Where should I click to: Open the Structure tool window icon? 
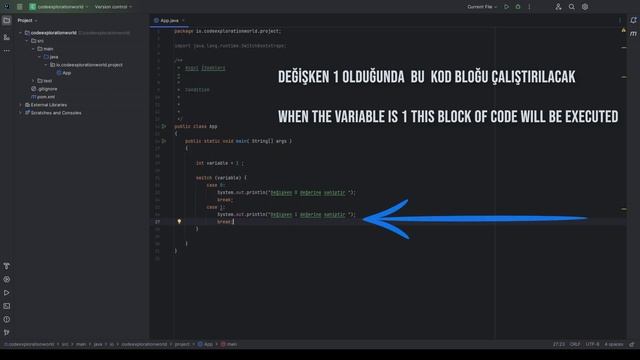point(7,37)
